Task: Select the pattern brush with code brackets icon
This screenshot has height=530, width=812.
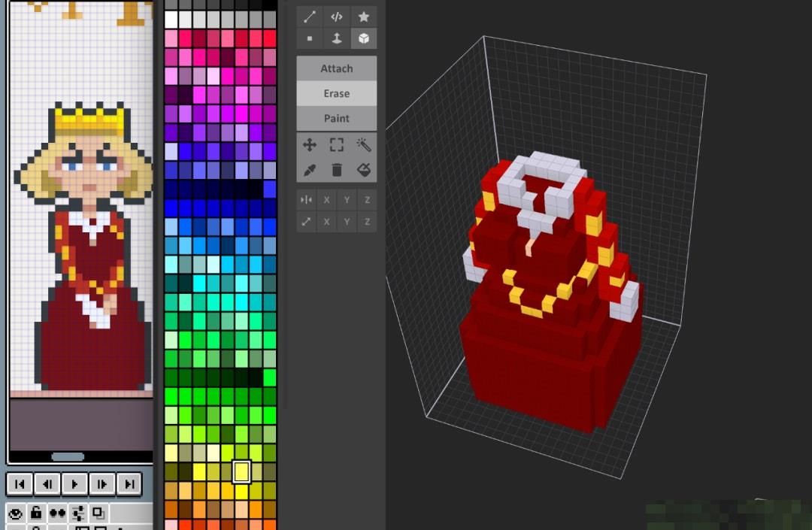Action: pyautogui.click(x=337, y=17)
